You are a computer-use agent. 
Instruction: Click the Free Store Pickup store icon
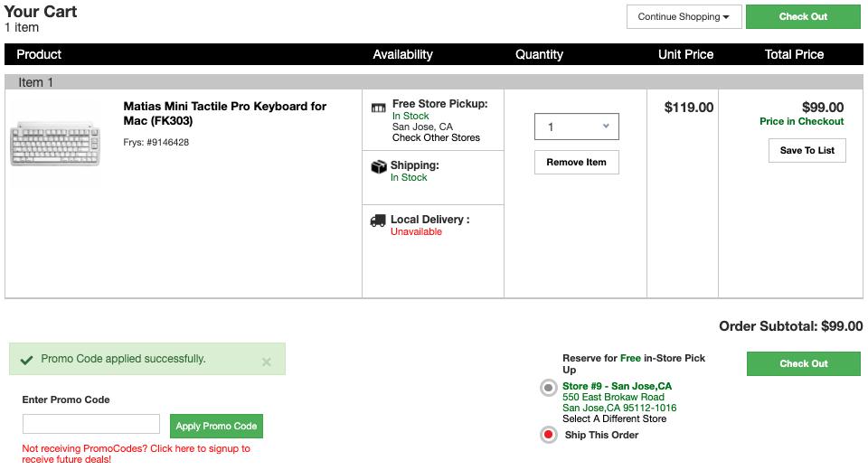pyautogui.click(x=379, y=108)
